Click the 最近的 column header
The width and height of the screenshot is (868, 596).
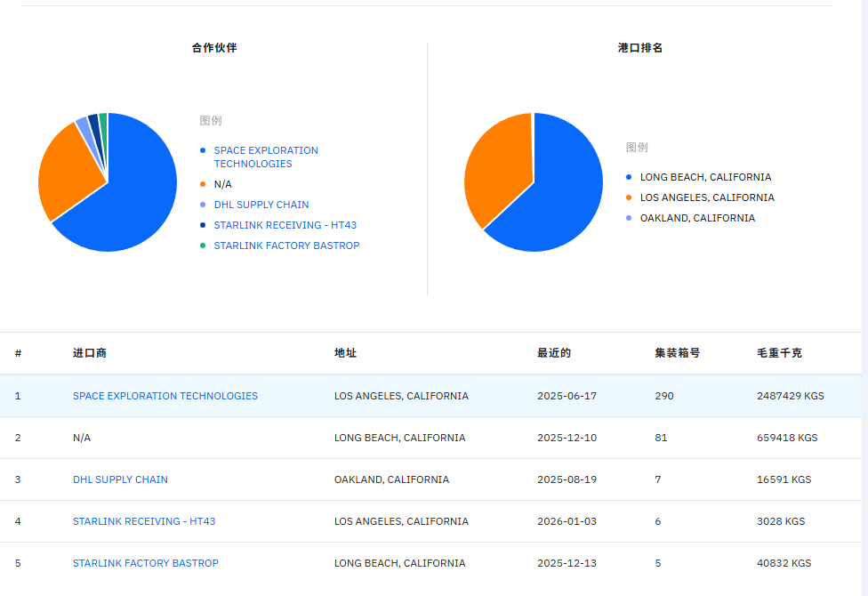[553, 353]
